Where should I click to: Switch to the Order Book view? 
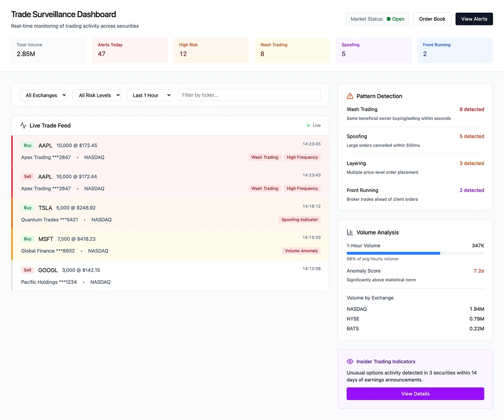tap(432, 19)
